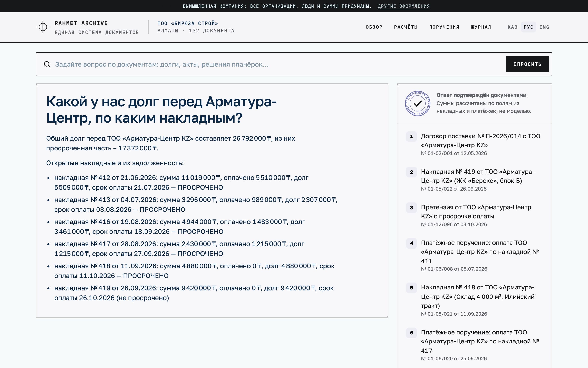Click the search magnifier icon
The image size is (588, 368).
click(x=47, y=64)
